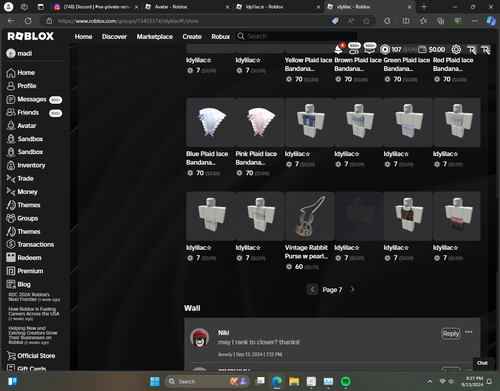Focus the Roblox search field
500x391 pixels.
tap(297, 36)
